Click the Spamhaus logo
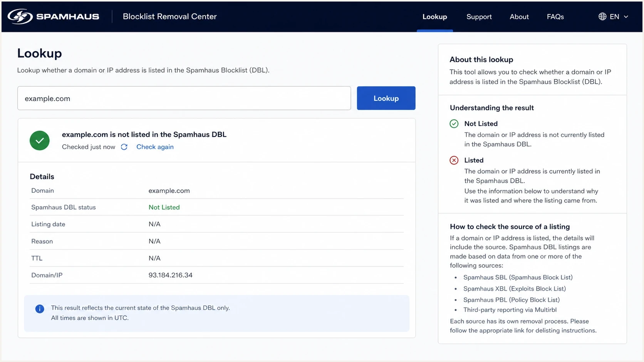 tap(54, 17)
